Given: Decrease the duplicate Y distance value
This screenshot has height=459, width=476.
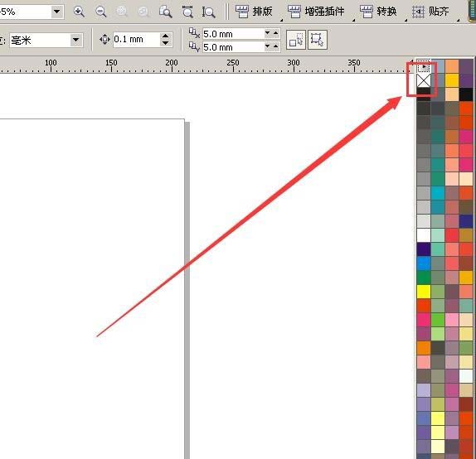Looking at the screenshot, I should click(x=268, y=46).
